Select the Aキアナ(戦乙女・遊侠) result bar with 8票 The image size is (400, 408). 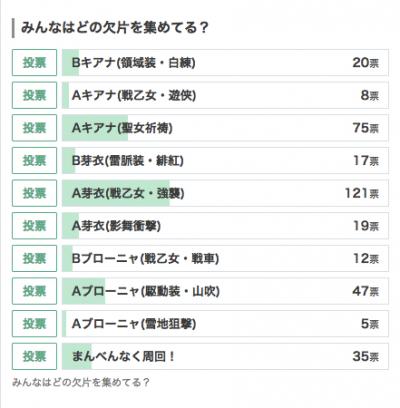tap(225, 95)
